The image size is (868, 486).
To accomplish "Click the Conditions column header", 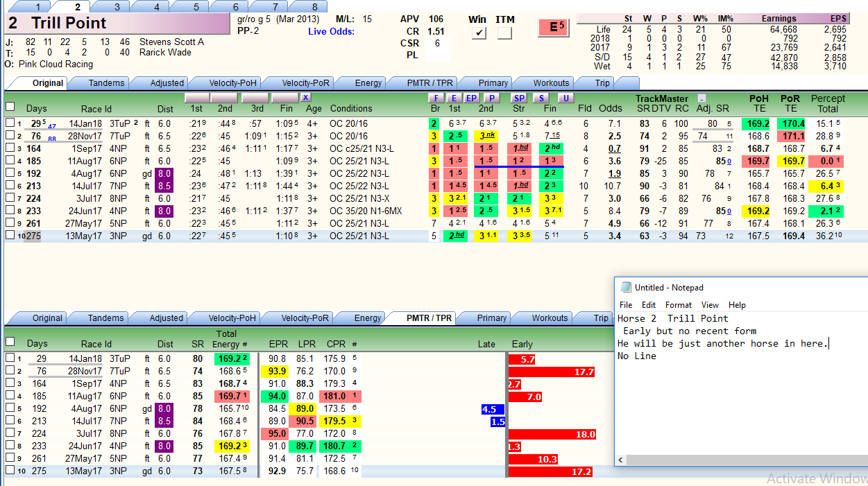I will coord(351,108).
